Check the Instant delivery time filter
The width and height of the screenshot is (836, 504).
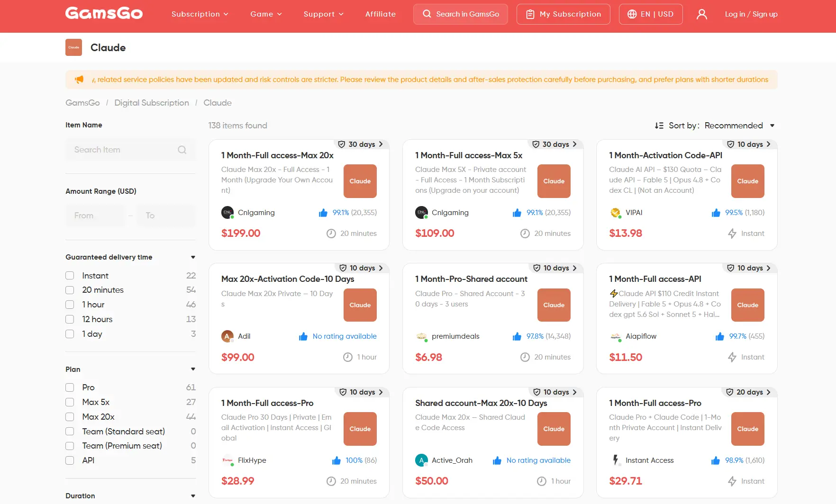click(70, 276)
